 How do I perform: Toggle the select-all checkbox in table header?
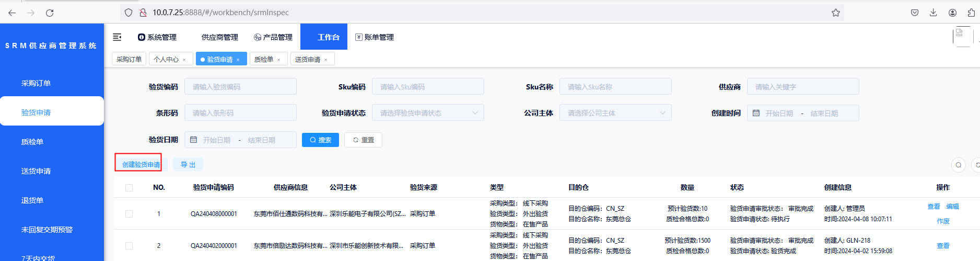coord(129,188)
